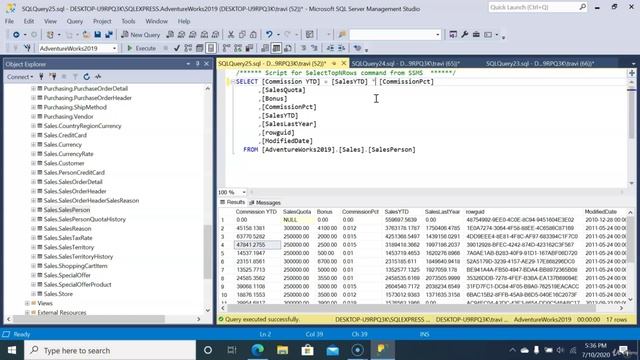
Task: Expand the Sales.Customer table node
Action: click(33, 163)
